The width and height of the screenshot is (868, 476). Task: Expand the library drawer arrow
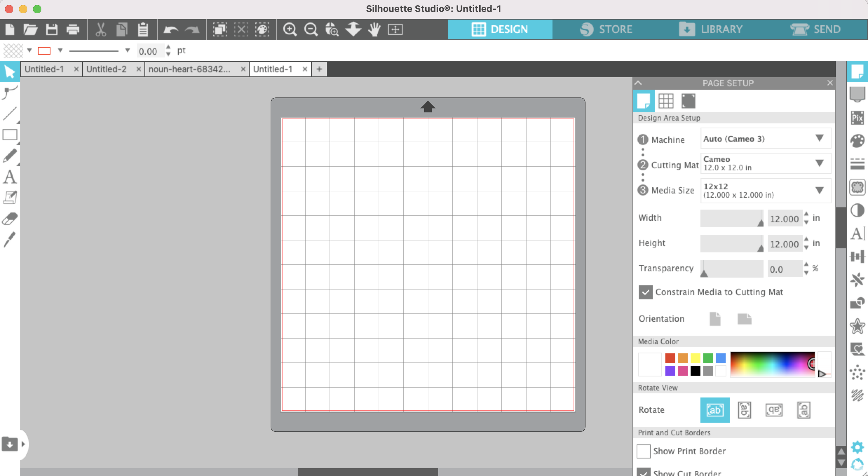pyautogui.click(x=23, y=444)
